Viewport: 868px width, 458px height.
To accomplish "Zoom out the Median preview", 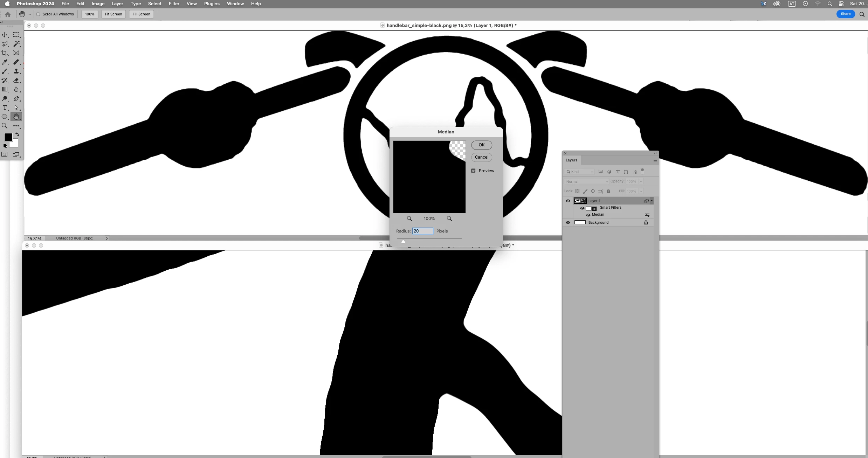I will (409, 218).
